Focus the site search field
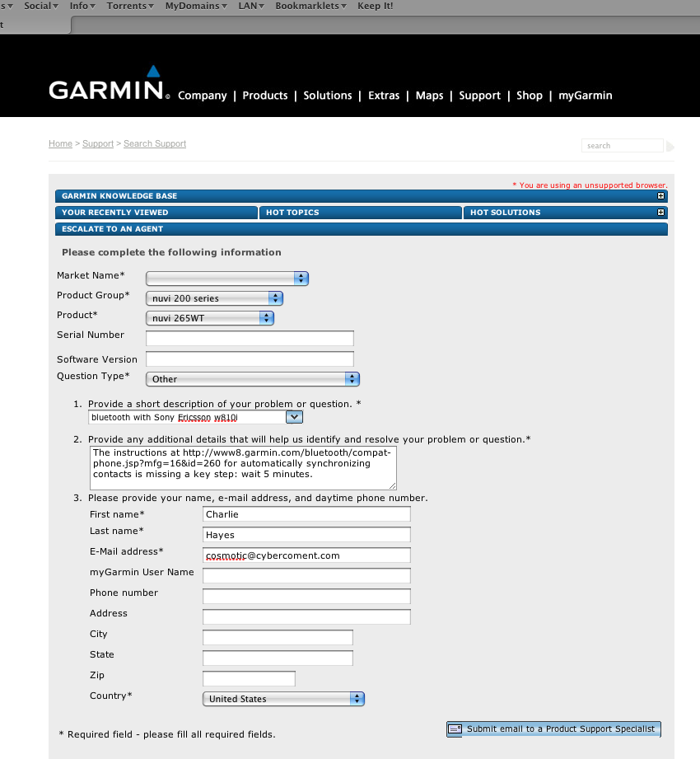The height and width of the screenshot is (759, 700). click(622, 146)
